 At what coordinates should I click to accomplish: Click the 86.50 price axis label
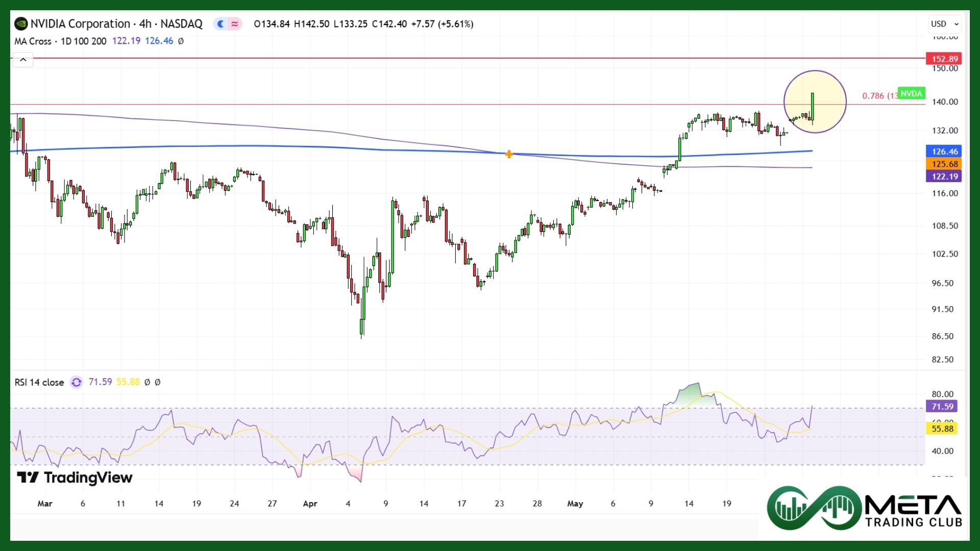(x=942, y=336)
